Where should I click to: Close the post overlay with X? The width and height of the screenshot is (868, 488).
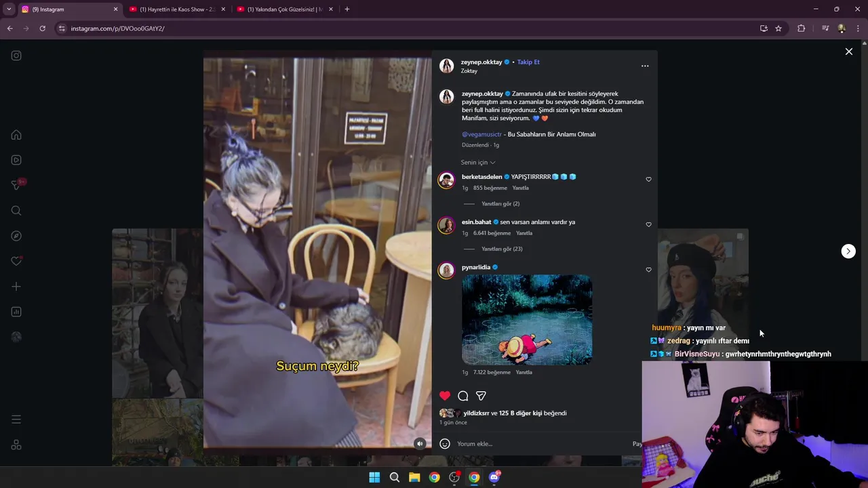[x=848, y=52]
